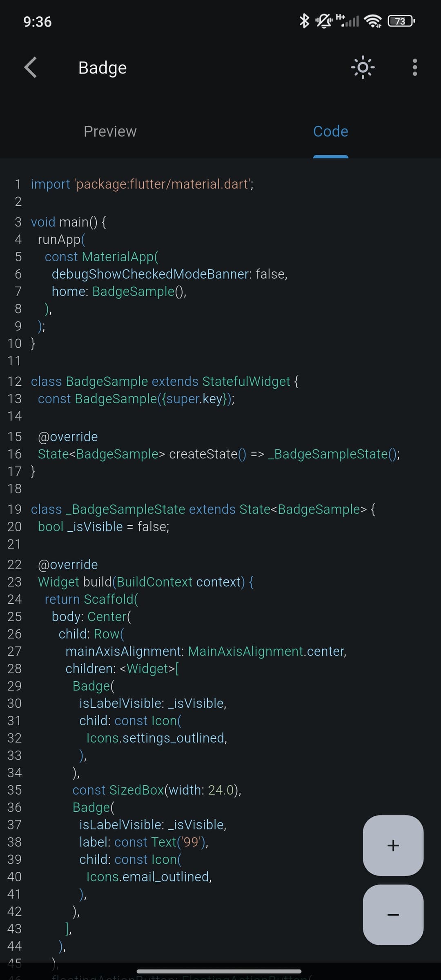Image resolution: width=441 pixels, height=980 pixels.
Task: Tap line number 12 in the gutter
Action: point(14,381)
